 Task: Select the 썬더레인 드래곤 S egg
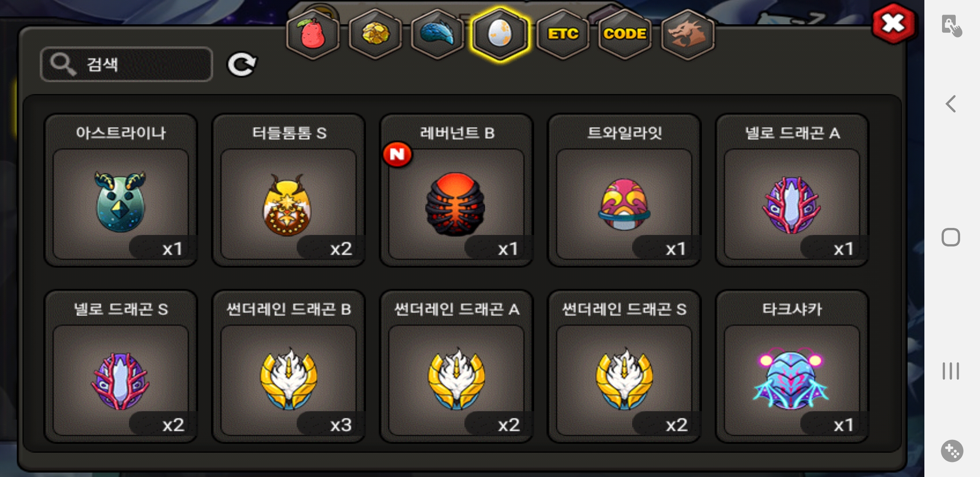624,367
